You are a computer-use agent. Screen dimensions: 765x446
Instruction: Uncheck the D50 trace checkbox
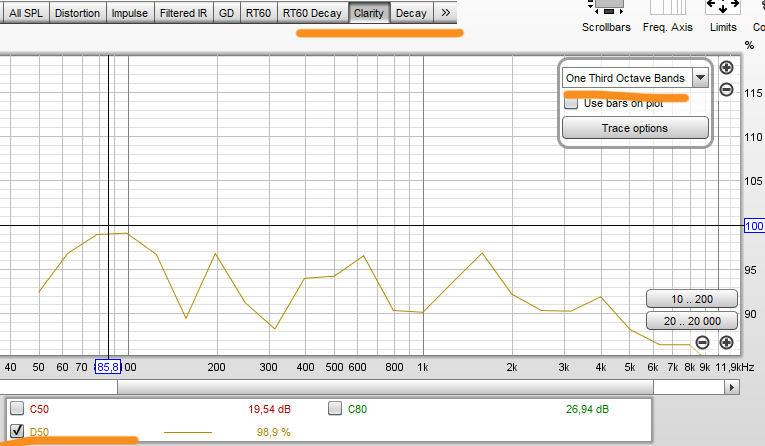(17, 430)
